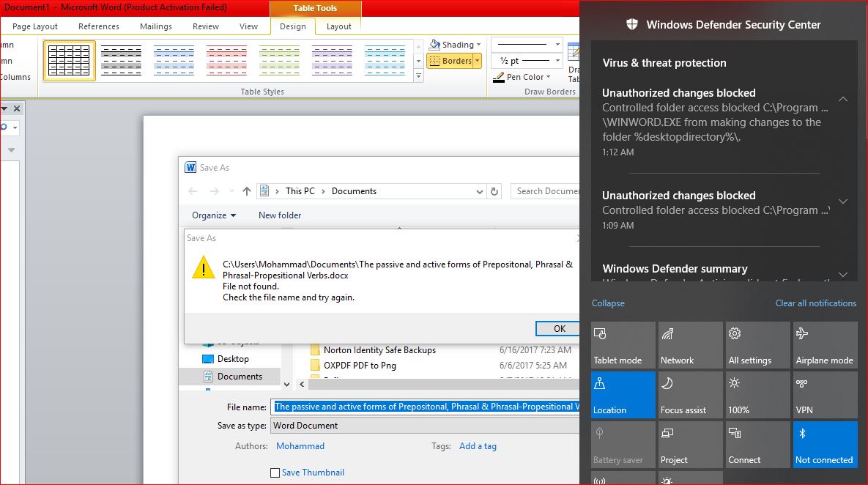
Task: Apply the aqua dashed table style
Action: [385, 60]
